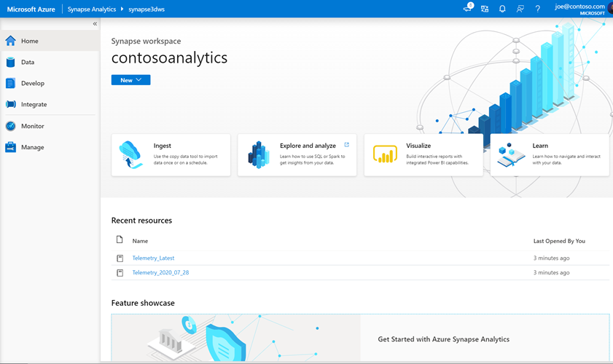613x364 pixels.
Task: Select the Home menu item
Action: point(50,41)
